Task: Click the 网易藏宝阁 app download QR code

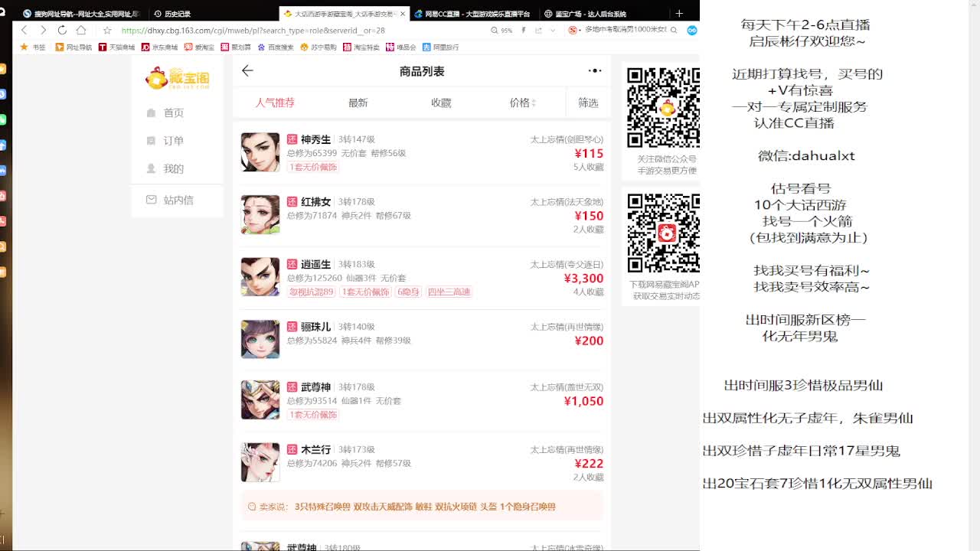Action: coord(663,233)
